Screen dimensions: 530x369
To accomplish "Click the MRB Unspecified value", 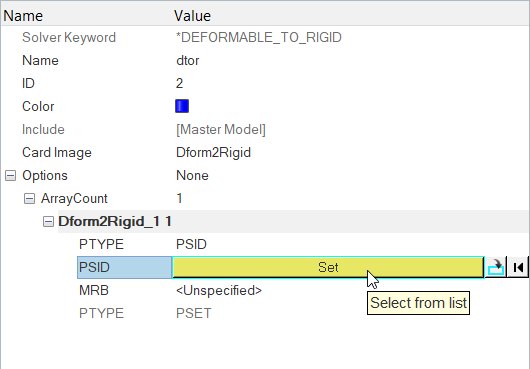I will coord(219,290).
